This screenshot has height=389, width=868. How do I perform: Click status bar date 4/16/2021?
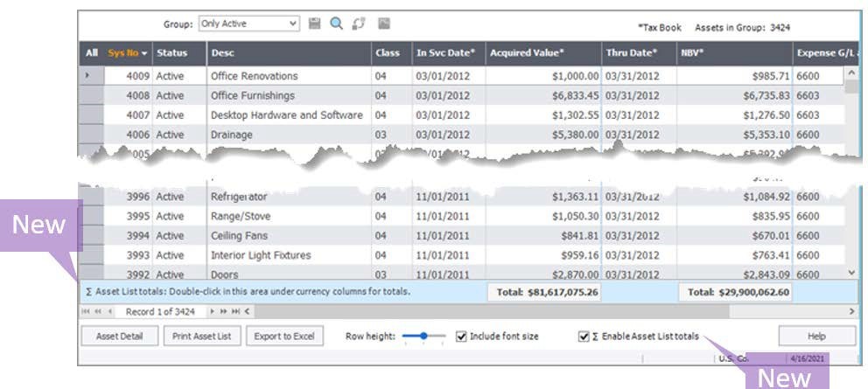(x=809, y=358)
